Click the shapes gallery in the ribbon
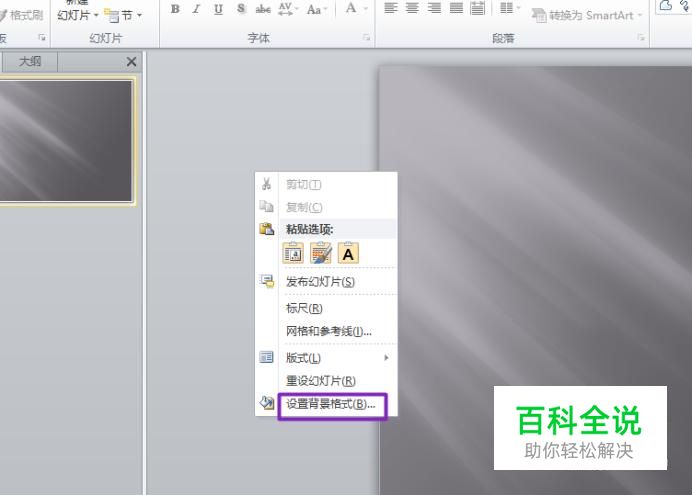 click(674, 7)
